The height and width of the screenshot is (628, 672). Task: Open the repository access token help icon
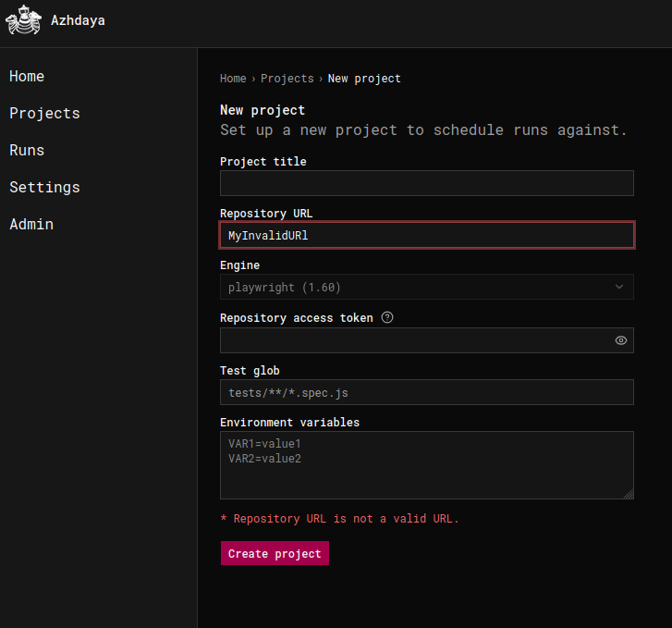[x=387, y=317]
